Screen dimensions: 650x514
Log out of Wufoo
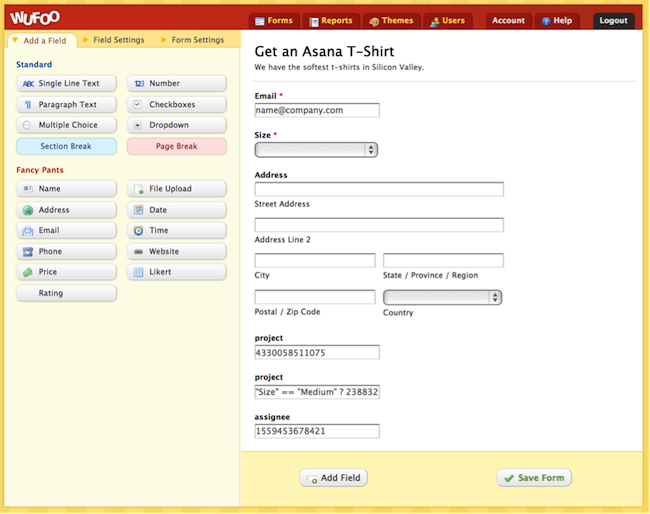point(614,21)
